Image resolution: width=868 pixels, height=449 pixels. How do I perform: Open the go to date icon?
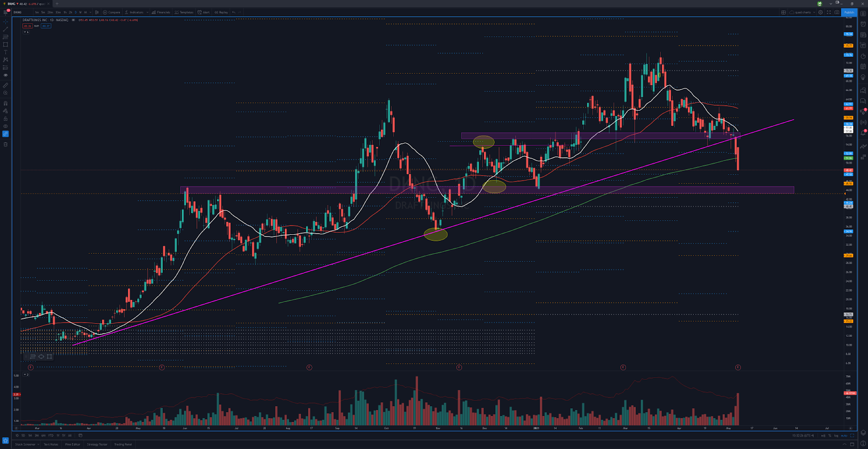80,435
